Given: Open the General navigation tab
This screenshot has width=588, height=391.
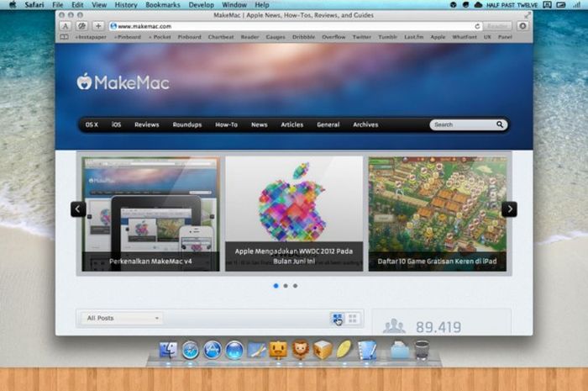Looking at the screenshot, I should coord(328,124).
